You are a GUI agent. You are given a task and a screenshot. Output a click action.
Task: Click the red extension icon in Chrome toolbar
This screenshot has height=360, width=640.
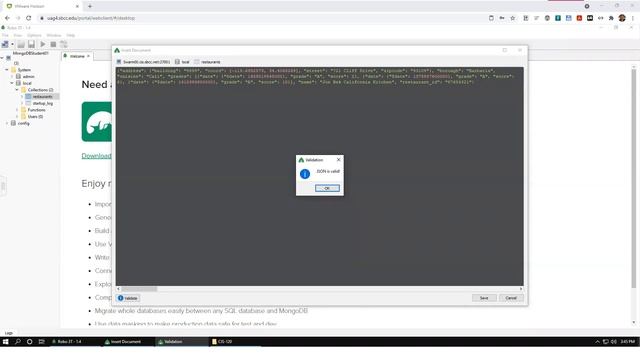[579, 18]
